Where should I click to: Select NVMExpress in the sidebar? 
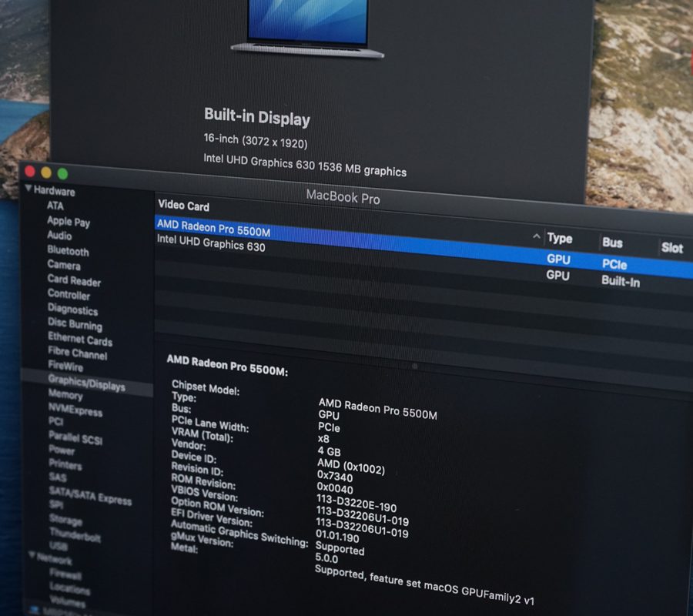75,410
